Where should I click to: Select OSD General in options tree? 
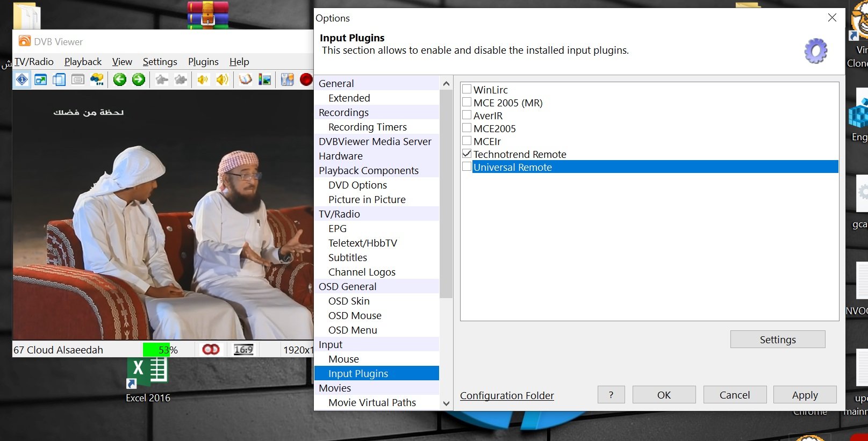347,286
